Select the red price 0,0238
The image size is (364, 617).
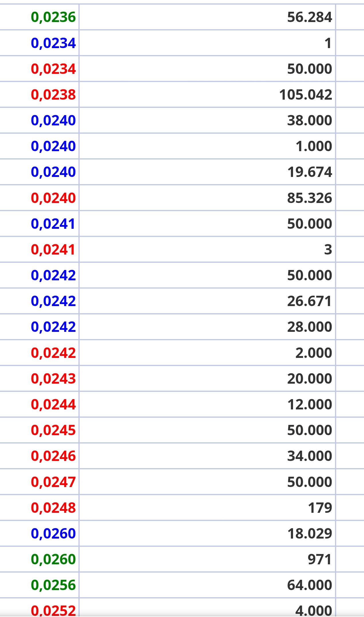pos(53,95)
